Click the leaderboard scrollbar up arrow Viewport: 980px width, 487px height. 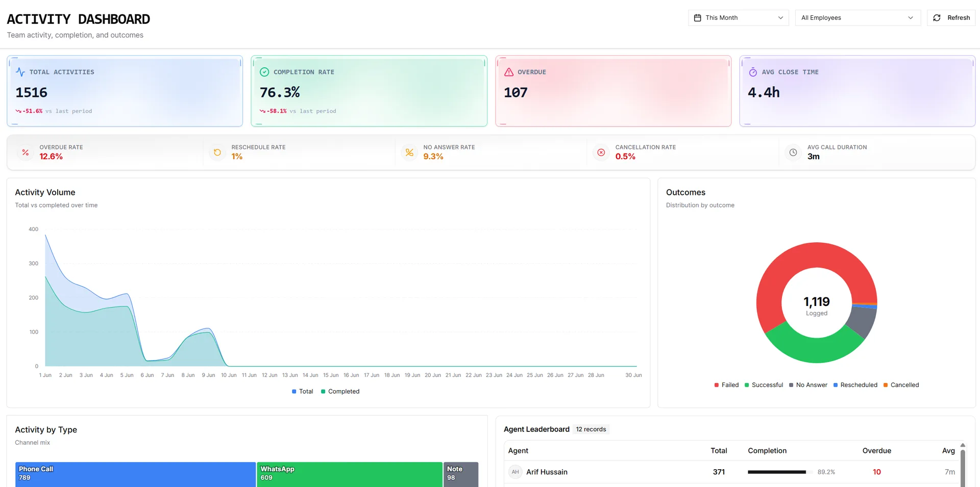[x=963, y=445]
